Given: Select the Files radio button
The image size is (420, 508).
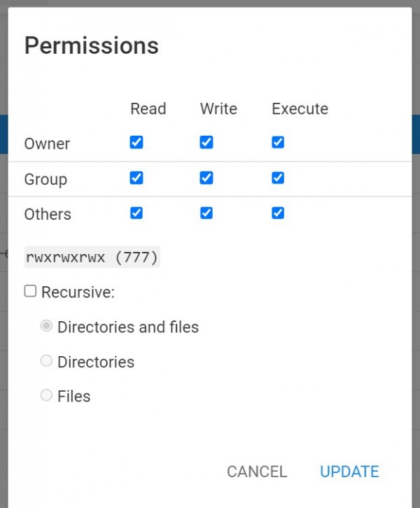Looking at the screenshot, I should tap(46, 395).
